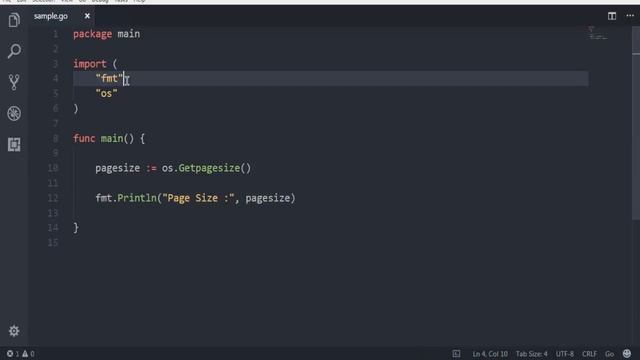Change indentation via Tab Size: 4
Image resolution: width=640 pixels, height=360 pixels.
[531, 354]
